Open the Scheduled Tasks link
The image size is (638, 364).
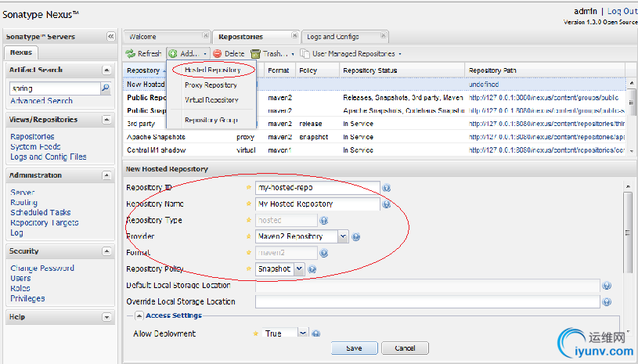40,212
